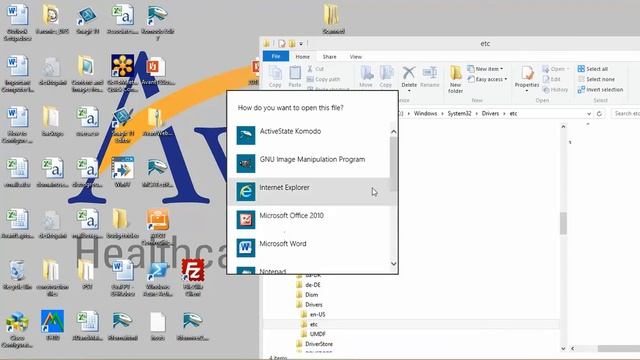640x360 pixels.
Task: Open the Properties dropdown arrow
Action: click(x=527, y=91)
